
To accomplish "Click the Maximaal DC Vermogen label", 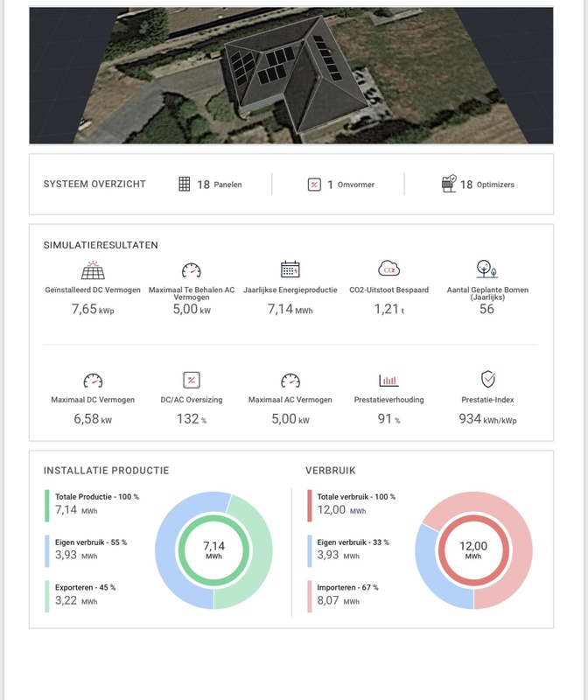I will coord(93,400).
